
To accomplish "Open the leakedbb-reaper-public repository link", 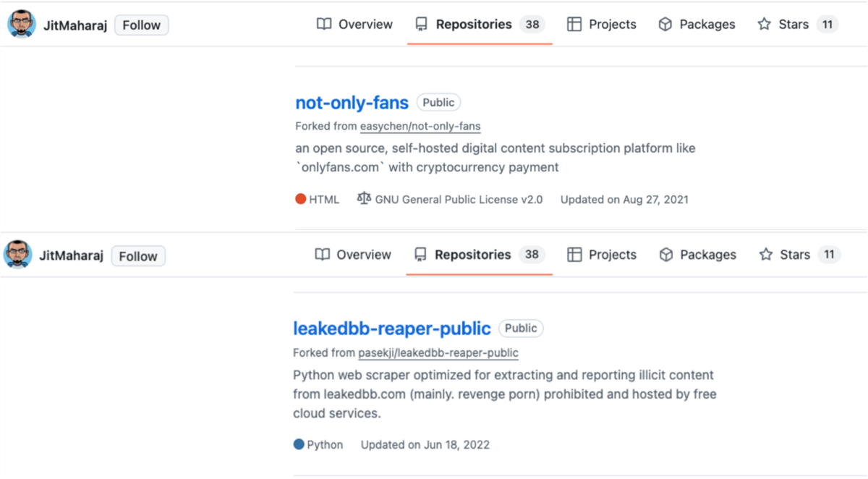I will 392,328.
